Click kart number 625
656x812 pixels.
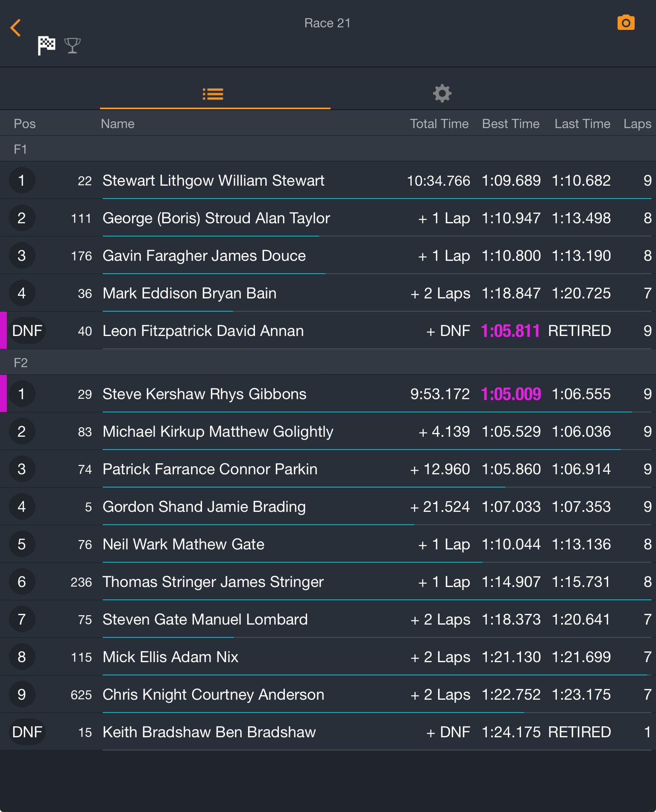[x=81, y=695]
